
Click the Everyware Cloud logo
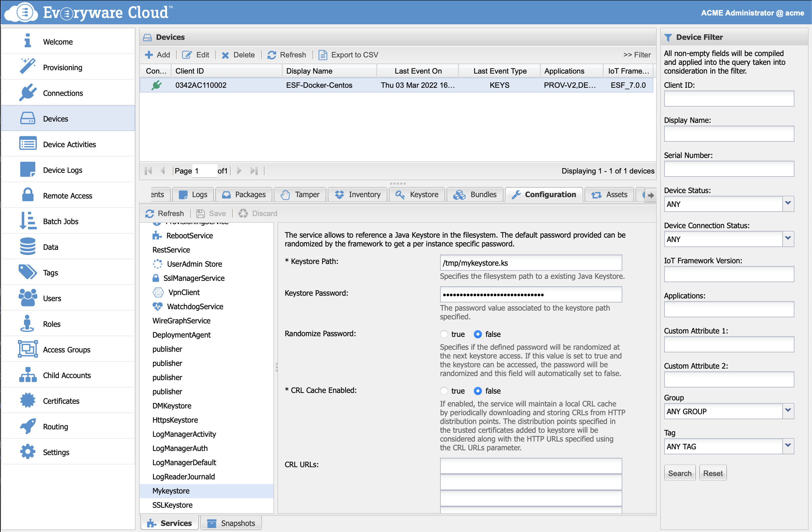(x=89, y=12)
